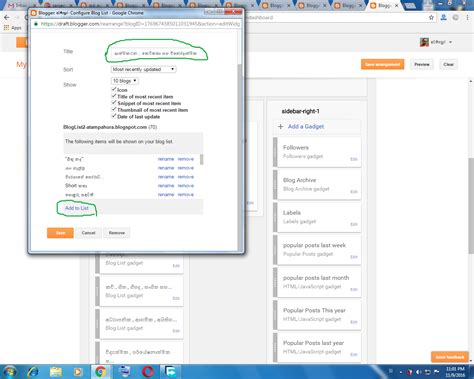Click the plus icon beside Add a Gadget
Screen dimensions: 474x379
pos(281,127)
